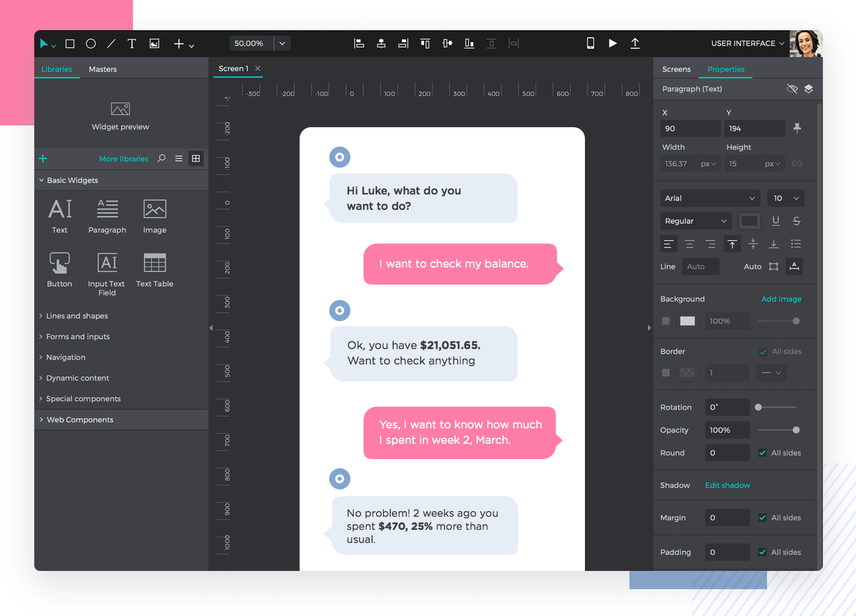Screen dimensions: 856x616
Task: Pick the Paragraph widget
Action: click(107, 216)
